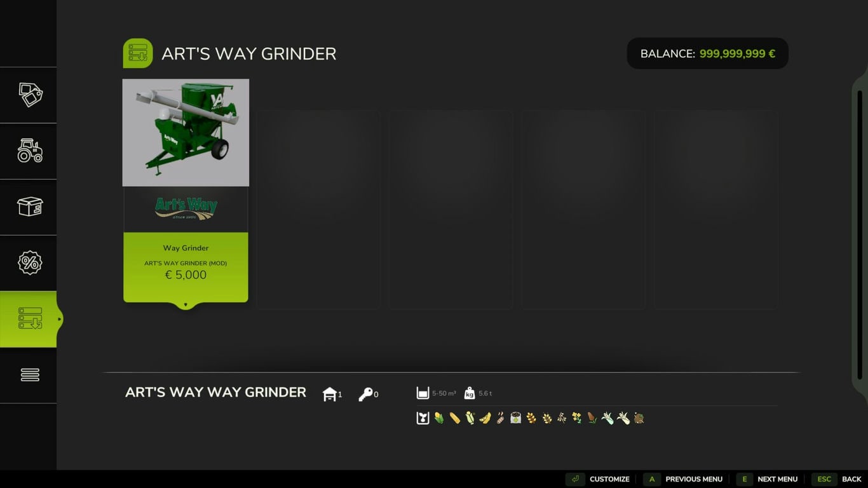Click the 'ART'S WAY GRINDER (MOD)' label

[x=186, y=263]
